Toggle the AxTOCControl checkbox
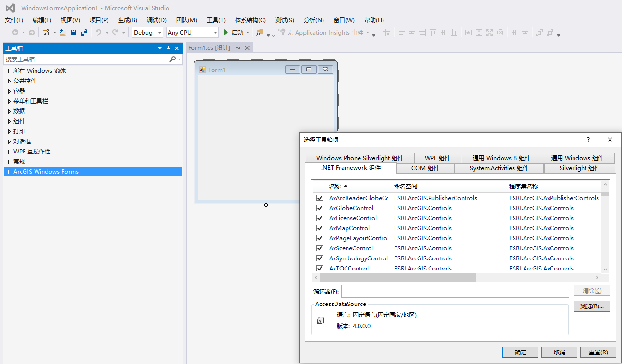This screenshot has width=622, height=364. click(320, 268)
